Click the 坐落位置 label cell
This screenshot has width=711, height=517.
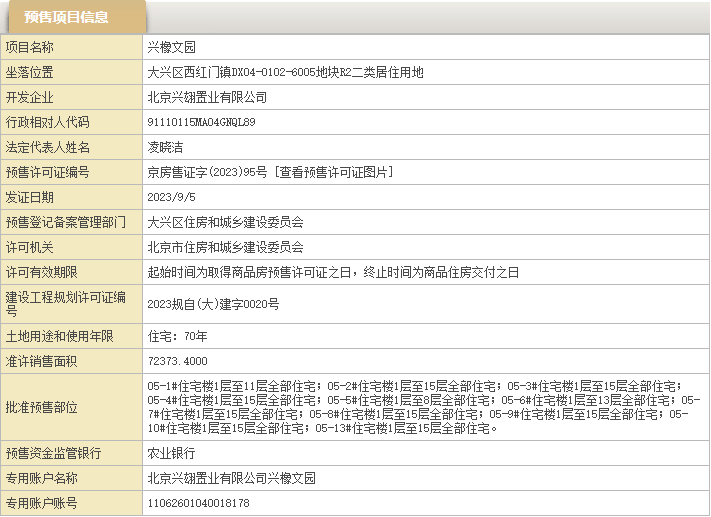click(71, 72)
